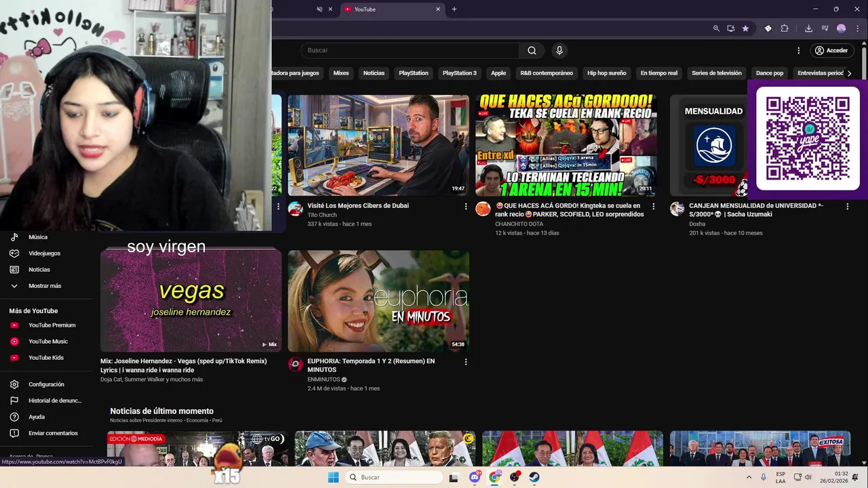Show hidden system tray icons

coord(749,477)
